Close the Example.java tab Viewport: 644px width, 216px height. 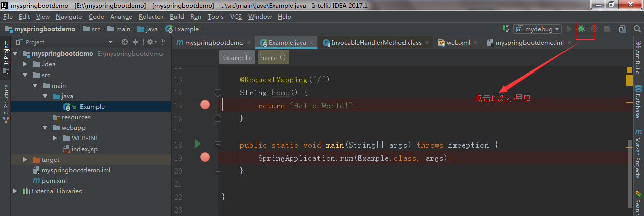point(312,43)
